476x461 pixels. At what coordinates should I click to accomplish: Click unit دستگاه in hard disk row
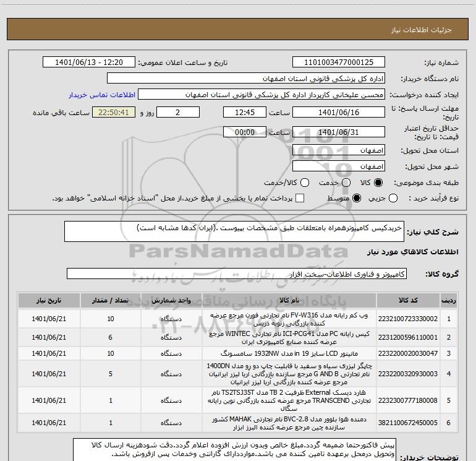tap(171, 400)
